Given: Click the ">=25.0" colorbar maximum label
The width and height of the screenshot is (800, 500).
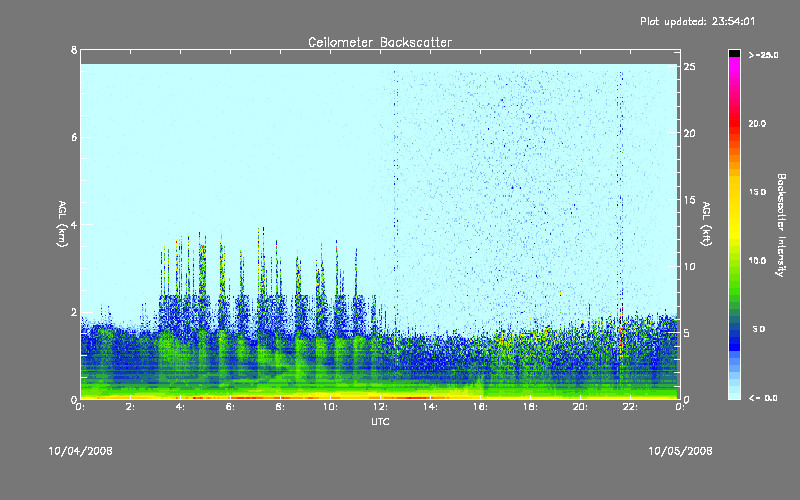Looking at the screenshot, I should pos(763,55).
